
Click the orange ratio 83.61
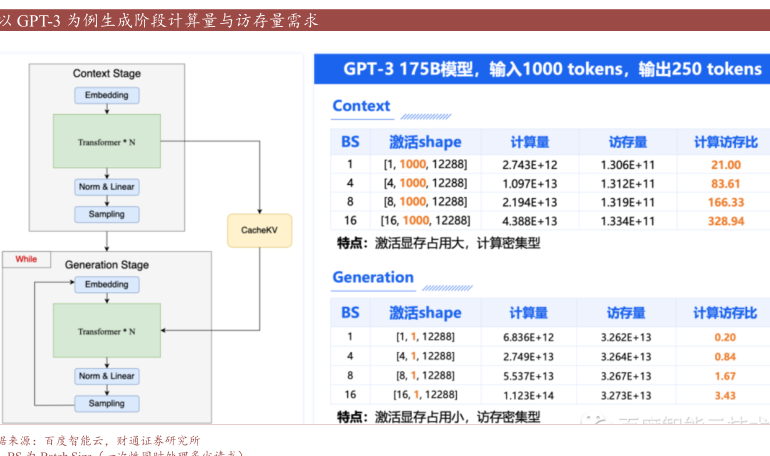tap(726, 184)
